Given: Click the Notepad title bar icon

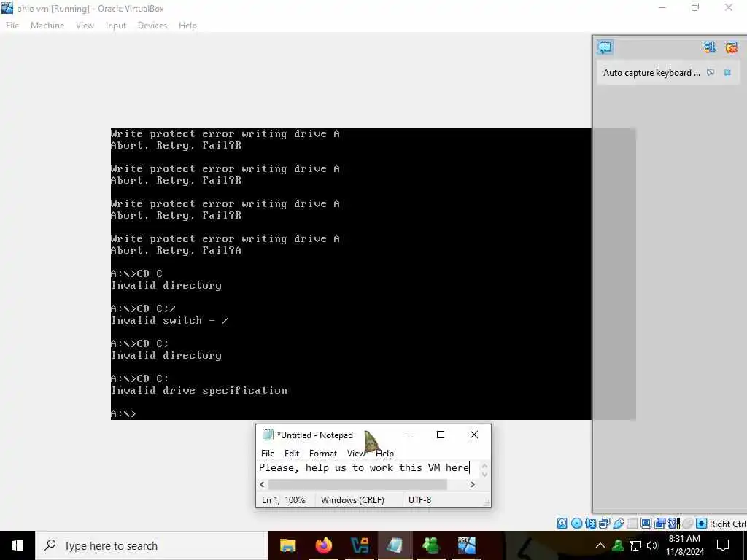Looking at the screenshot, I should (x=268, y=435).
